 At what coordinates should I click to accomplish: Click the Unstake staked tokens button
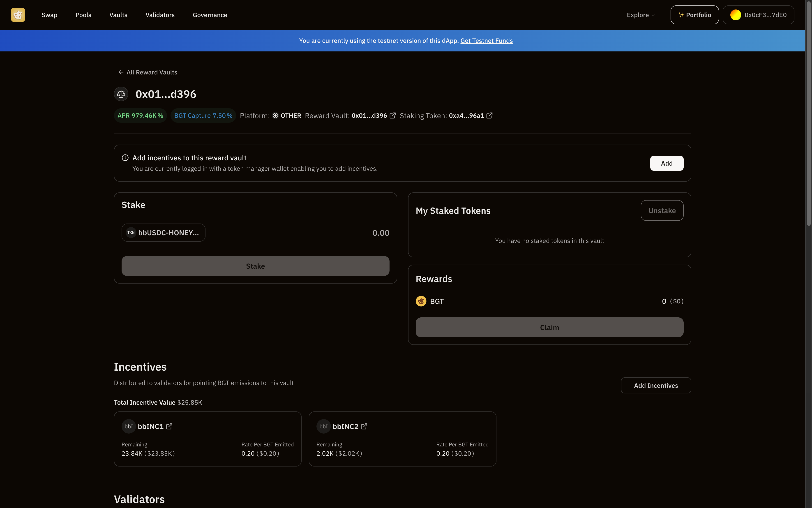662,210
